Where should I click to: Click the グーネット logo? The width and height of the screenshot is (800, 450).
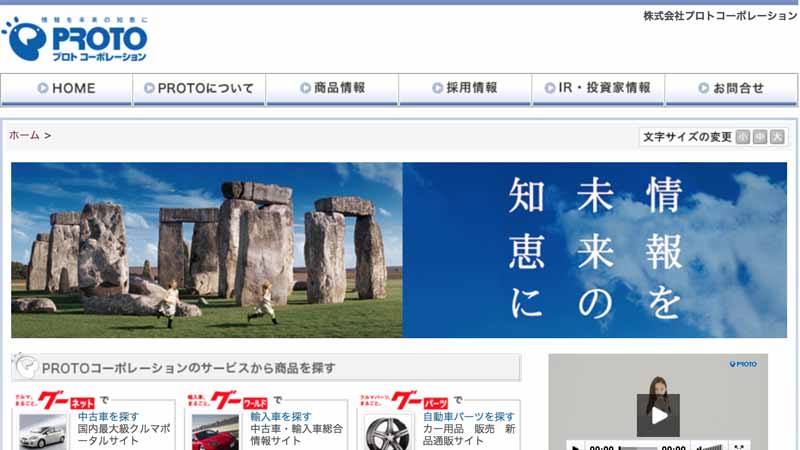[x=55, y=401]
